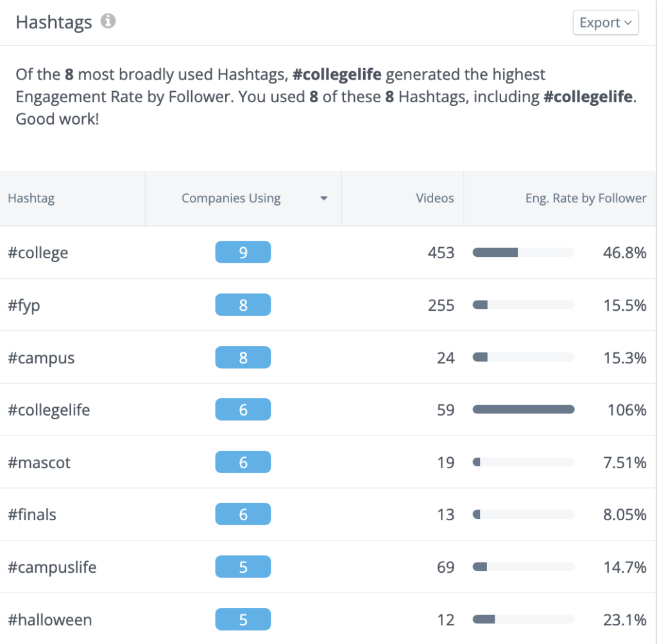
Task: Click the blue 9 badge for #college
Action: pos(243,252)
